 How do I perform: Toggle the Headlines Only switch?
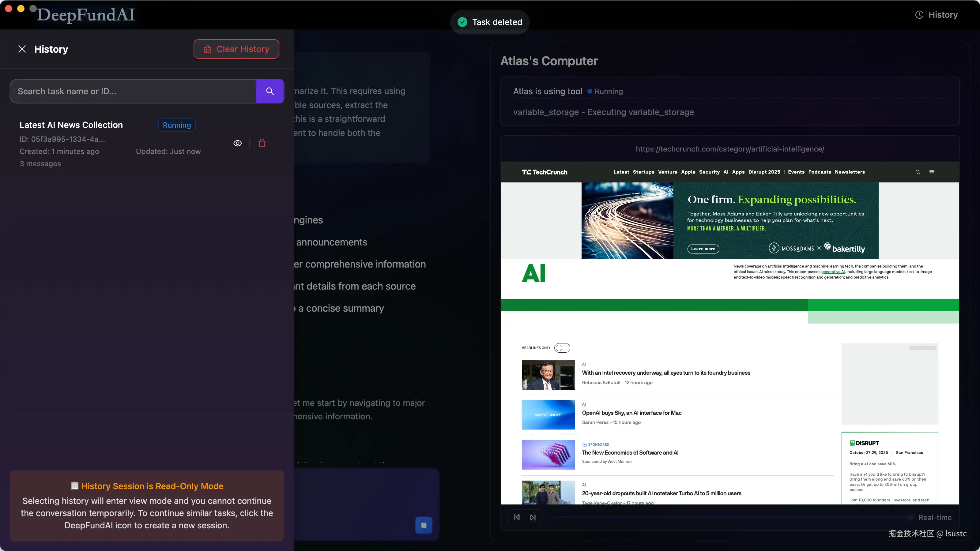562,347
